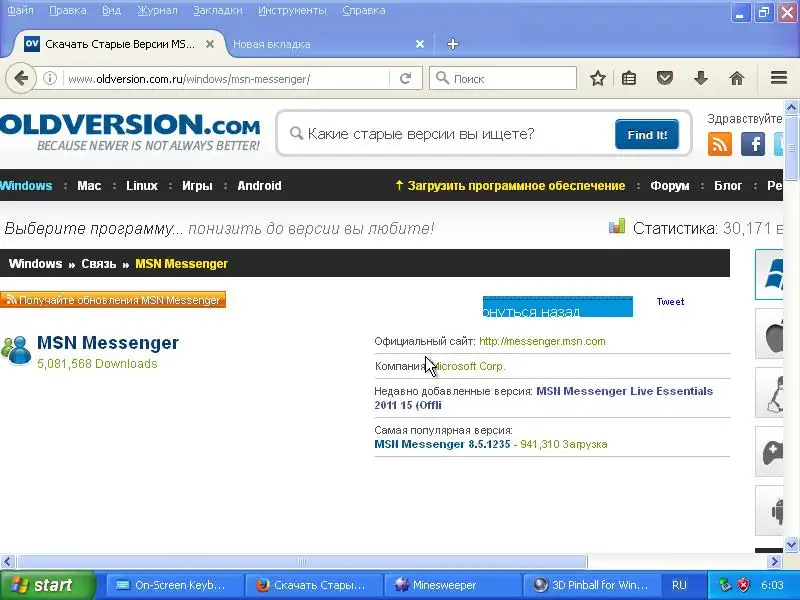Click horizontal scrollbar left arrow

(x=7, y=561)
